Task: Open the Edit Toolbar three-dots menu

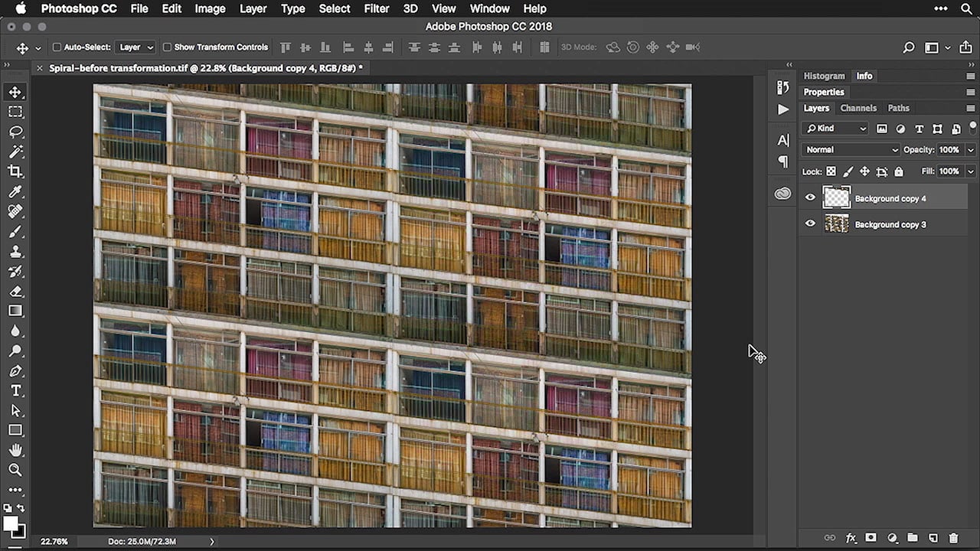Action: (x=15, y=490)
